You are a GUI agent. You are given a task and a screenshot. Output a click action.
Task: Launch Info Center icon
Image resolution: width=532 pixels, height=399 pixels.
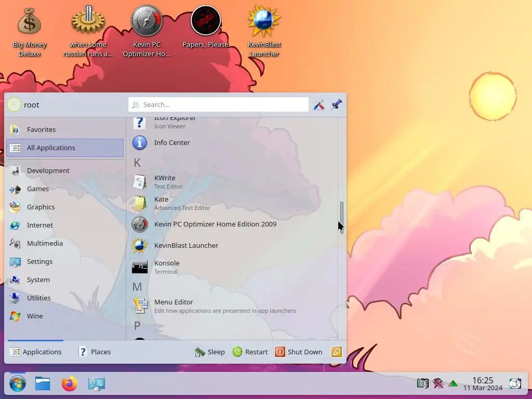[x=140, y=143]
